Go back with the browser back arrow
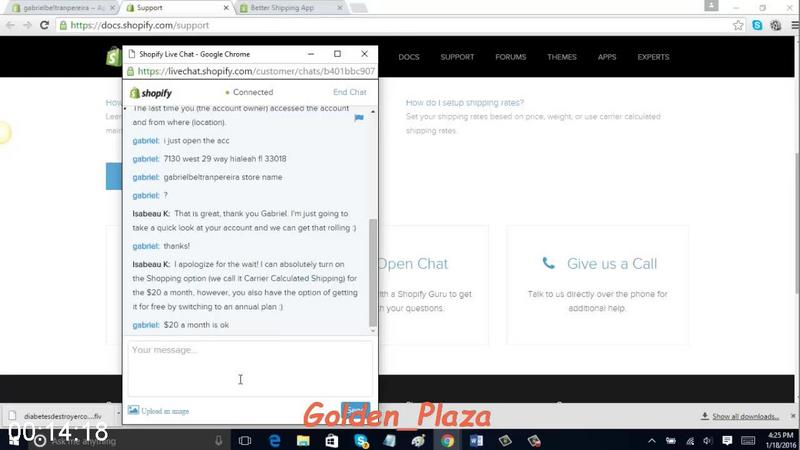 pos(10,25)
